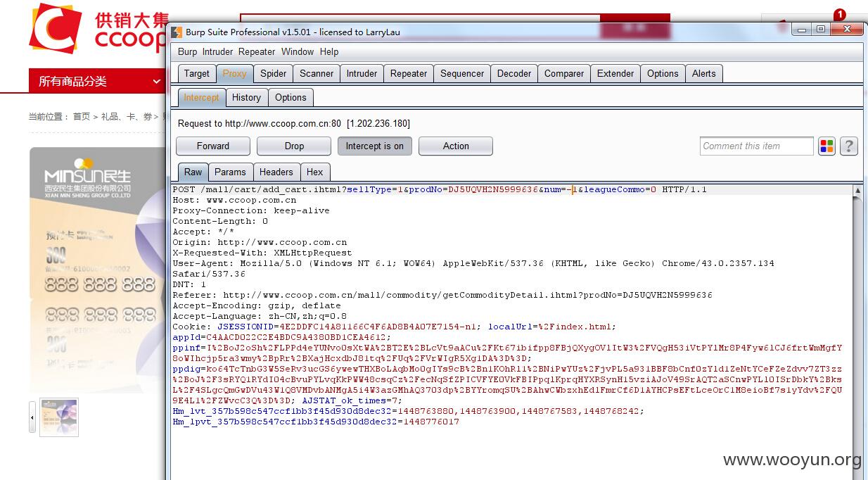The width and height of the screenshot is (868, 480).
Task: Open the Repeater tab
Action: pos(409,73)
